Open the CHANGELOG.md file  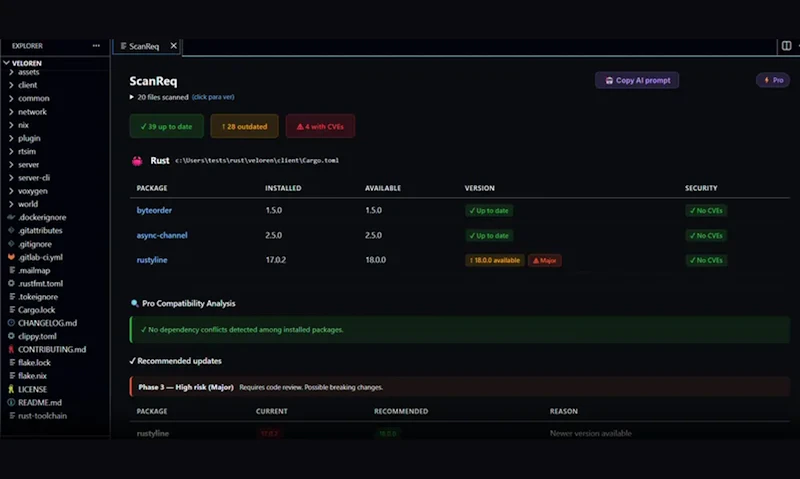pyautogui.click(x=47, y=323)
